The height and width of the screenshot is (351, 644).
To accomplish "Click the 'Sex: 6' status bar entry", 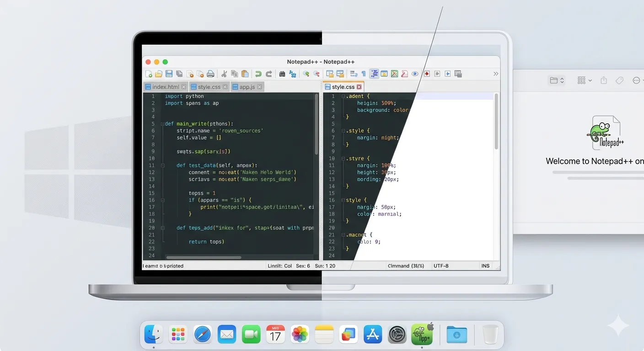I will (303, 266).
